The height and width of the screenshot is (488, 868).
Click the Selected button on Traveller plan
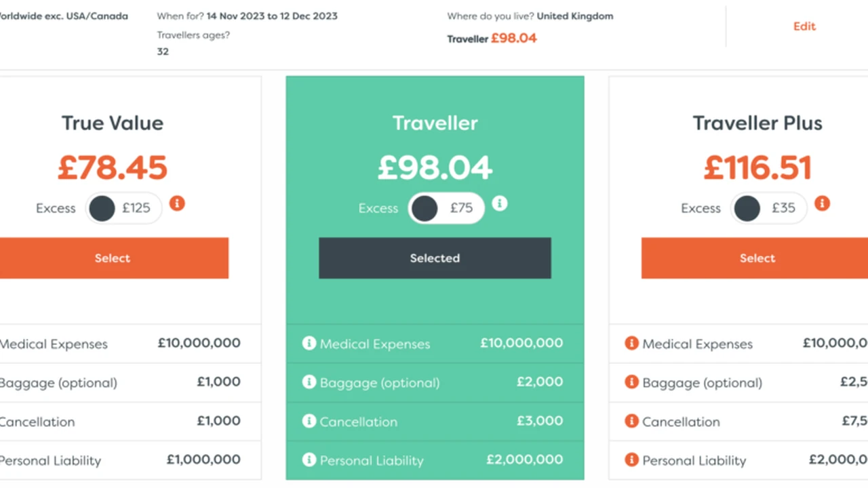point(435,258)
